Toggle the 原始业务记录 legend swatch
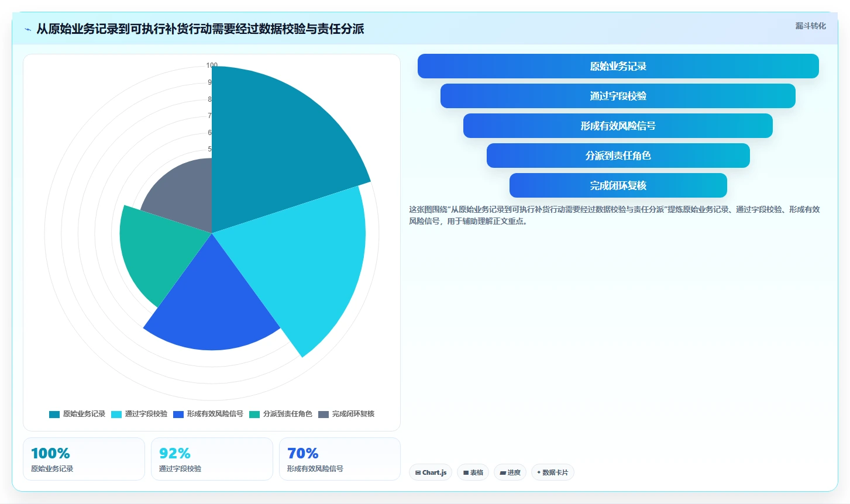The width and height of the screenshot is (850, 504). [54, 415]
